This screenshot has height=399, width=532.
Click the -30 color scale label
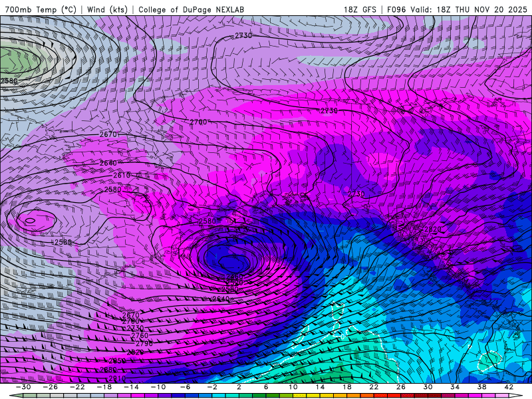click(23, 387)
